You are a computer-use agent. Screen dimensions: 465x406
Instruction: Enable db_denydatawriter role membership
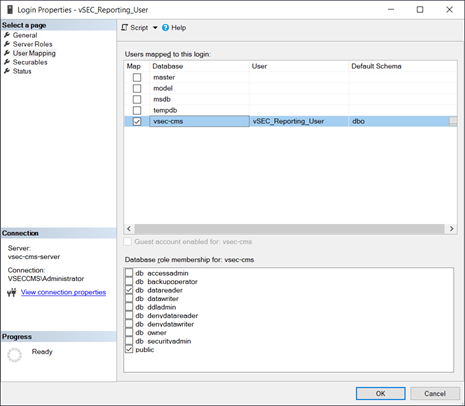[129, 324]
